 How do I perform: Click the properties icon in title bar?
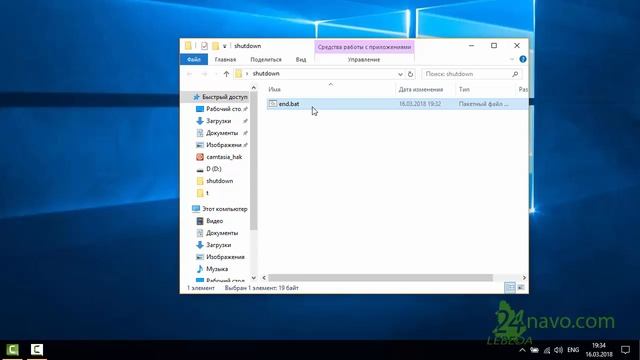click(x=204, y=46)
